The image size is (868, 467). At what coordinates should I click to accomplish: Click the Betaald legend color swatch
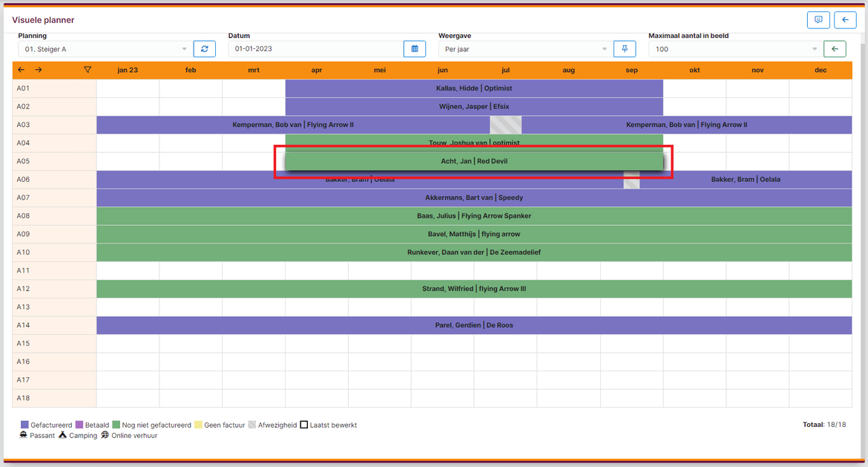click(79, 425)
